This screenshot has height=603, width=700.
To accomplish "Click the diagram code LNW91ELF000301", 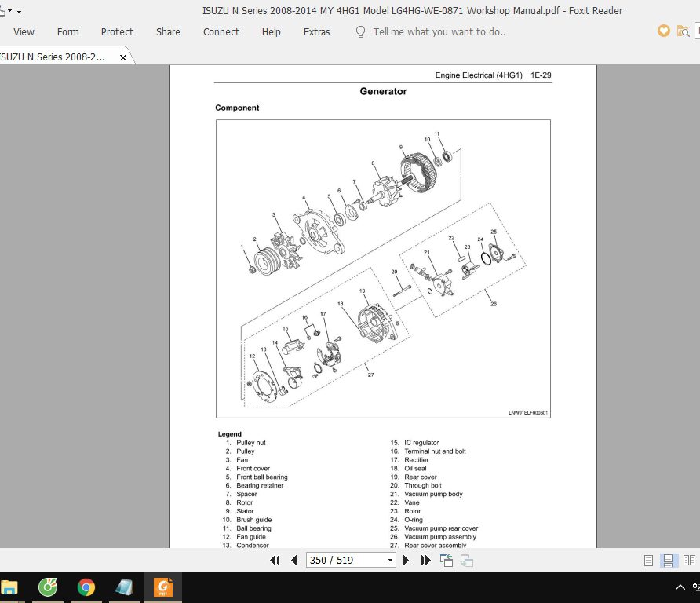I will 528,413.
